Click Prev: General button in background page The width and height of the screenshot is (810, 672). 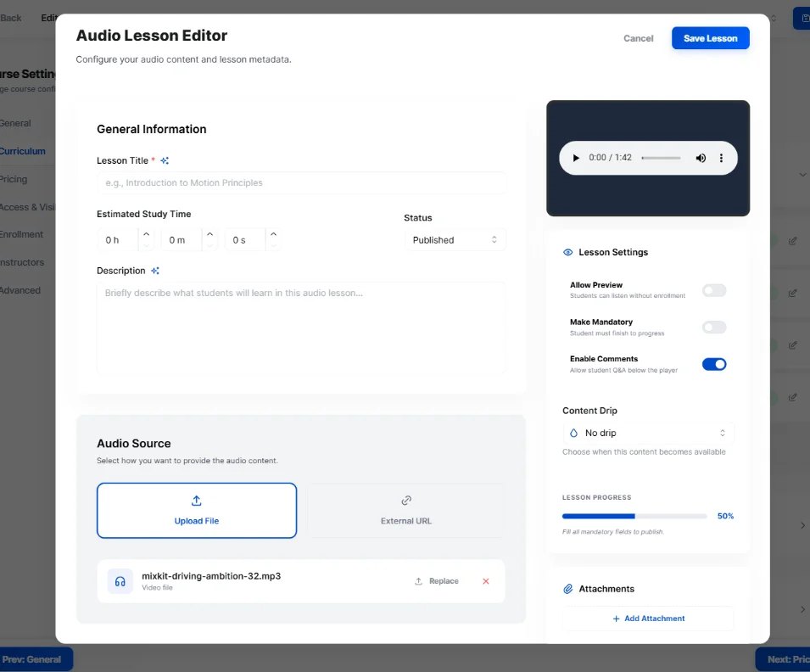click(x=35, y=659)
